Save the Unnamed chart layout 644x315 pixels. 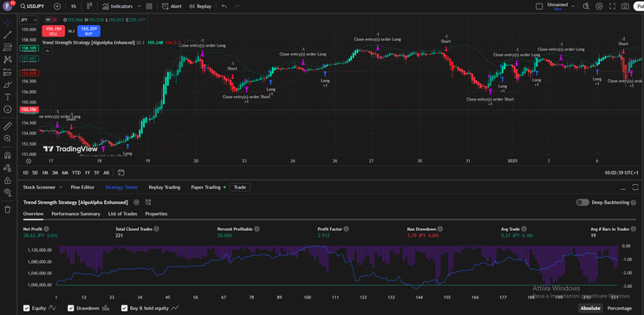click(x=557, y=9)
